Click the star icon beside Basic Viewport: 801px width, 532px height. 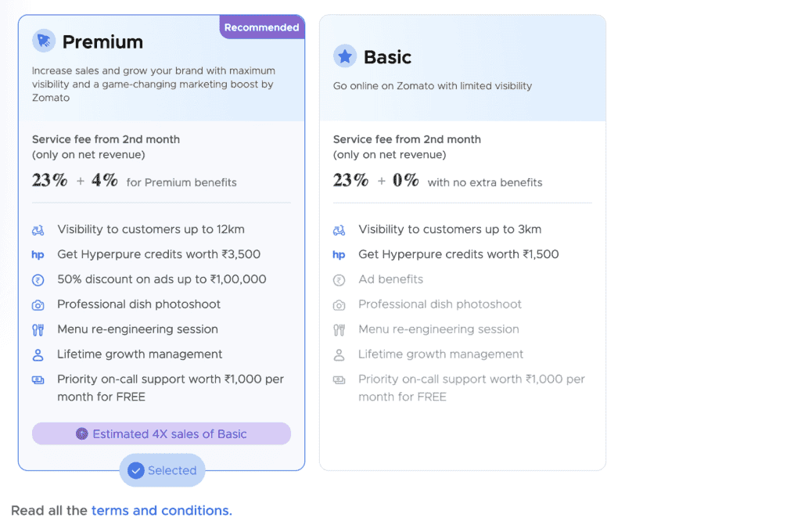(344, 56)
